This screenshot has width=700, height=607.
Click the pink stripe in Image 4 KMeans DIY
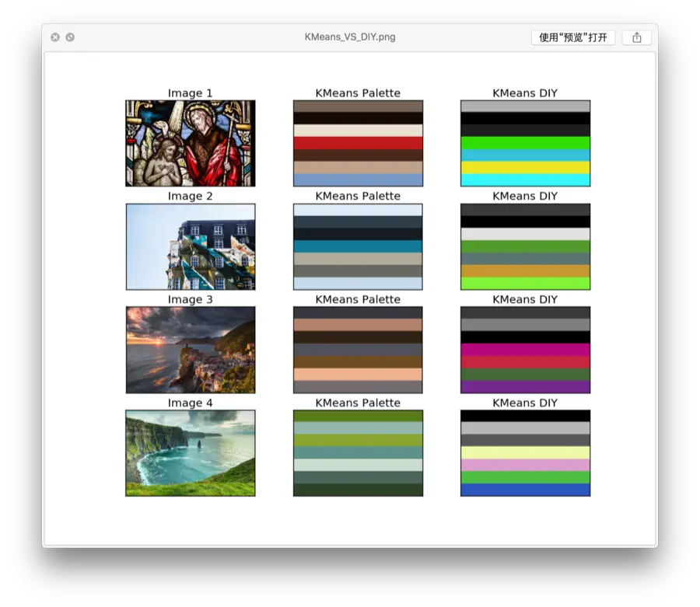click(526, 466)
